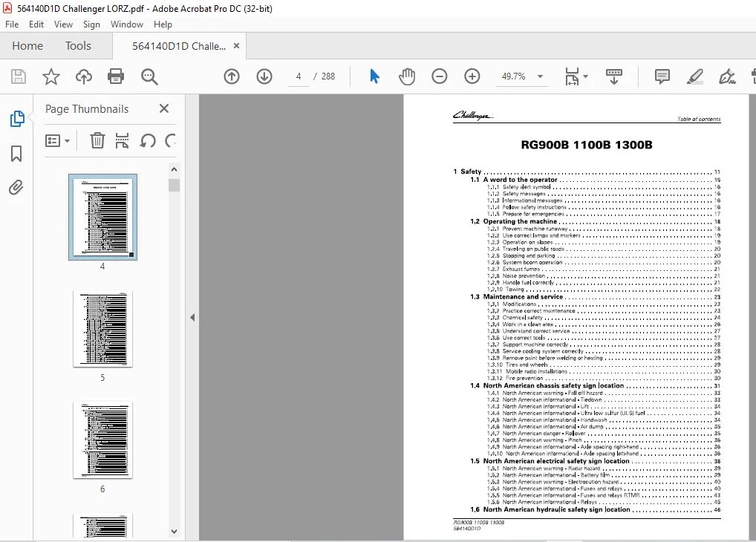Open the Edit menu
This screenshot has width=756, height=542.
pos(36,24)
